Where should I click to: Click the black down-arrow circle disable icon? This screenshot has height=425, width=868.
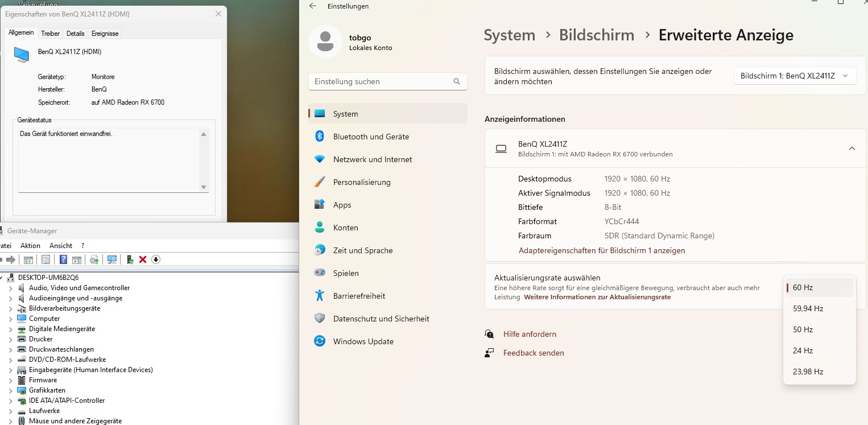(156, 259)
